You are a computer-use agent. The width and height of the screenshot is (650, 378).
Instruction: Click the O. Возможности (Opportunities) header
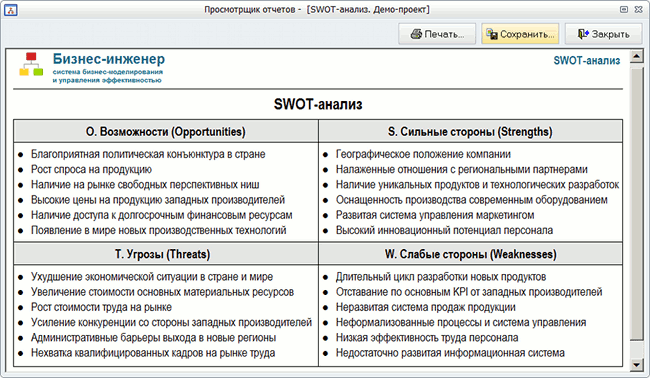[166, 132]
